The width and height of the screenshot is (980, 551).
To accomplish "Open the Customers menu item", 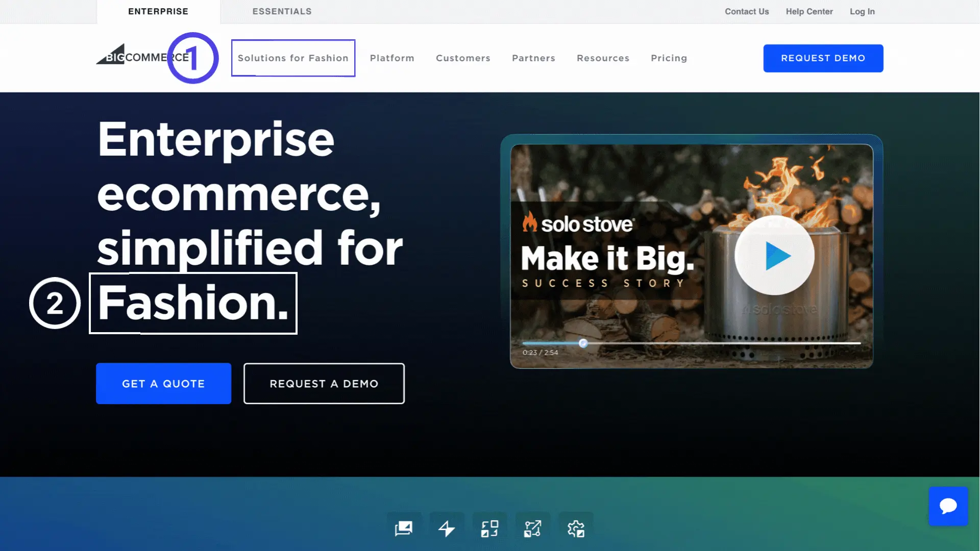I will pyautogui.click(x=463, y=58).
